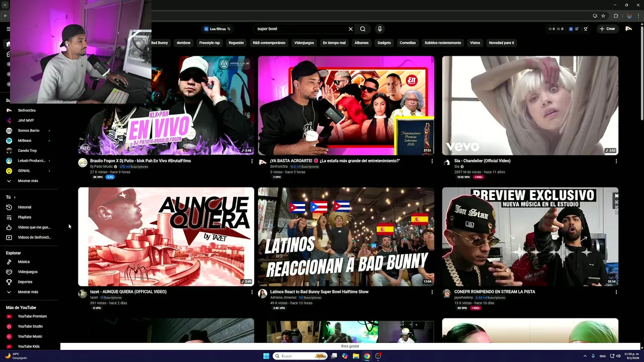Open Sinfront3ra channel name under video
The width and height of the screenshot is (644, 362).
pos(279,166)
